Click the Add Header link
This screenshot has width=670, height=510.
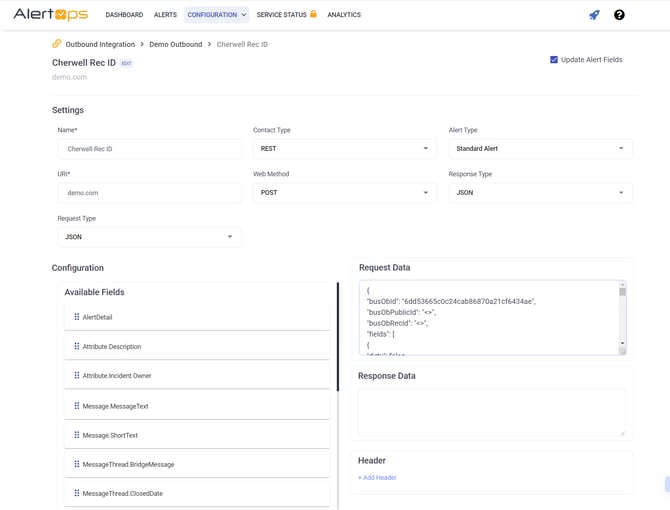coord(377,478)
